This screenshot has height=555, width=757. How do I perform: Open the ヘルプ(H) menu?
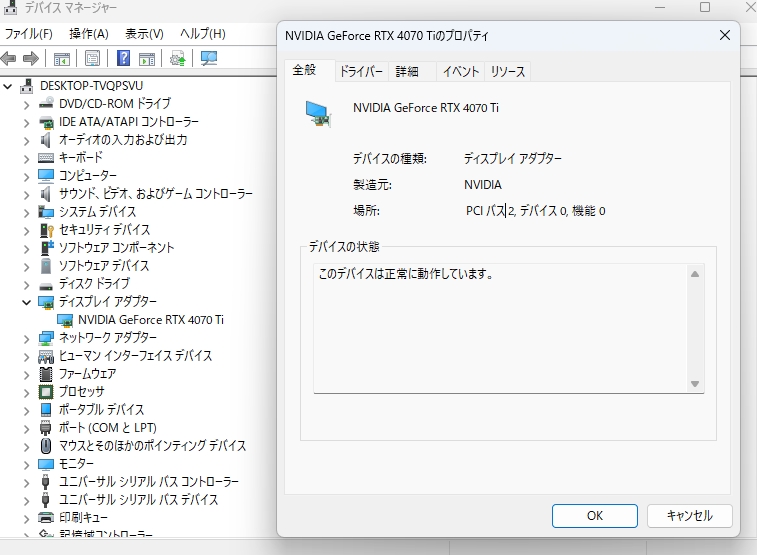(x=203, y=34)
